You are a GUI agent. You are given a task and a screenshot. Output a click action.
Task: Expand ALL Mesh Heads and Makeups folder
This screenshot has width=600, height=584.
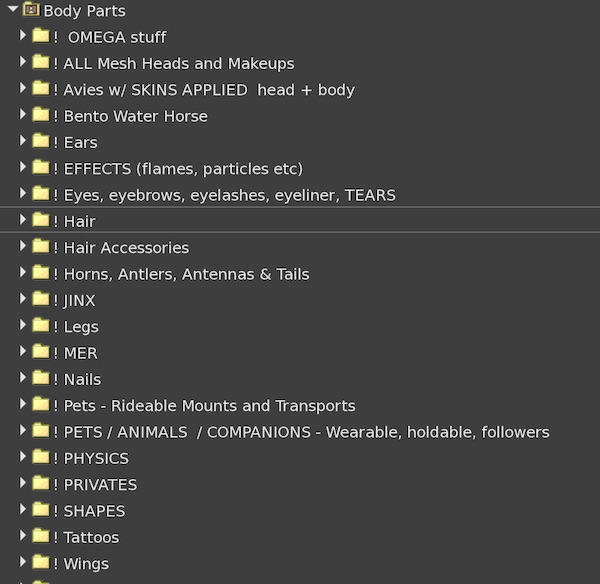point(23,62)
